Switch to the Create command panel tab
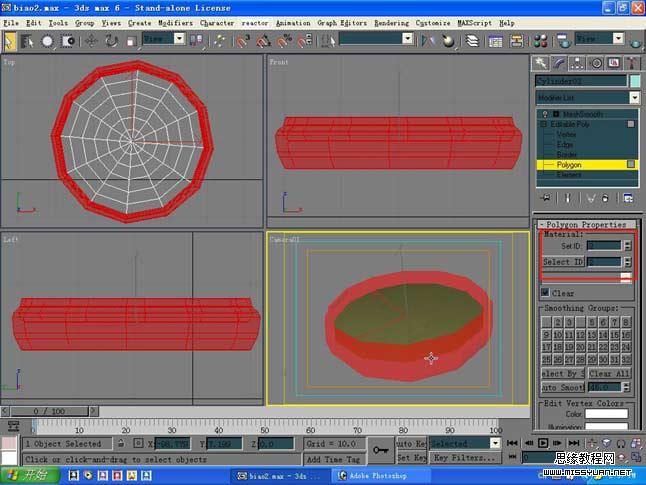Viewport: 646px width, 485px height. [x=540, y=63]
